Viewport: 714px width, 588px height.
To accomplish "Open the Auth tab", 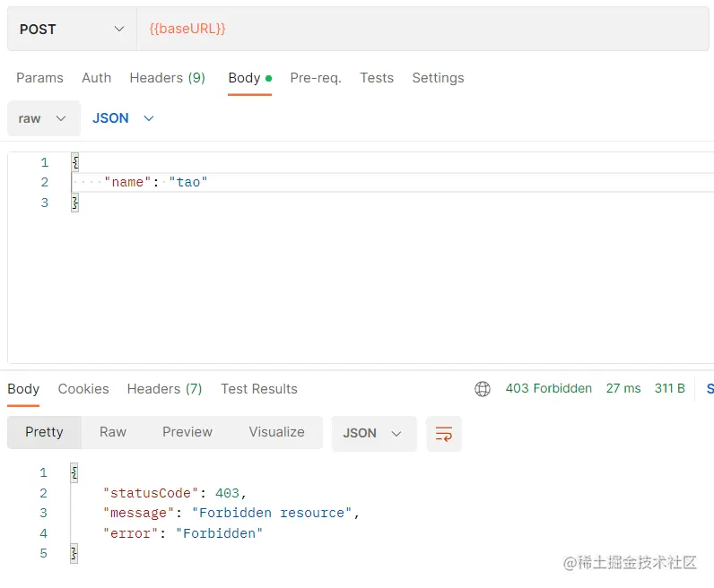I will (x=97, y=78).
